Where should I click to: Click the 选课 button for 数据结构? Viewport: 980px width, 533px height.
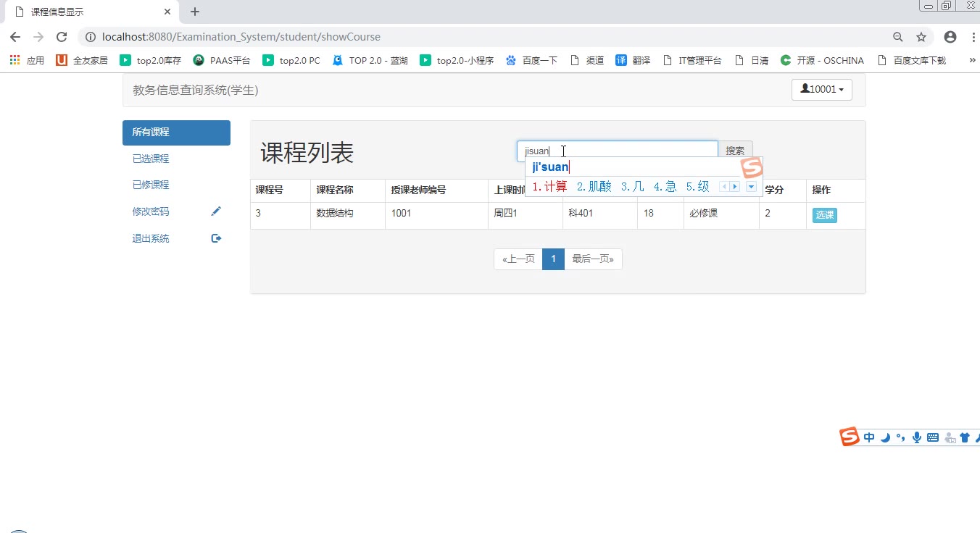(x=825, y=215)
